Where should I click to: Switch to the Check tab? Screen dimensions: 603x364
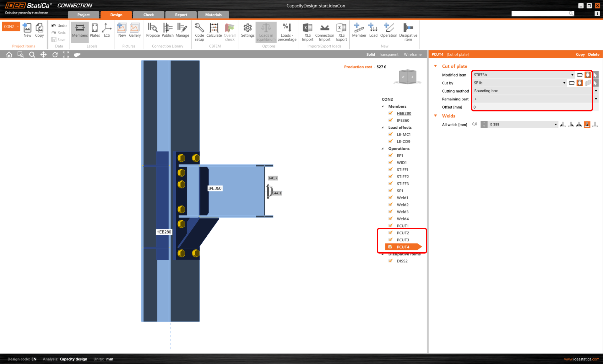149,15
